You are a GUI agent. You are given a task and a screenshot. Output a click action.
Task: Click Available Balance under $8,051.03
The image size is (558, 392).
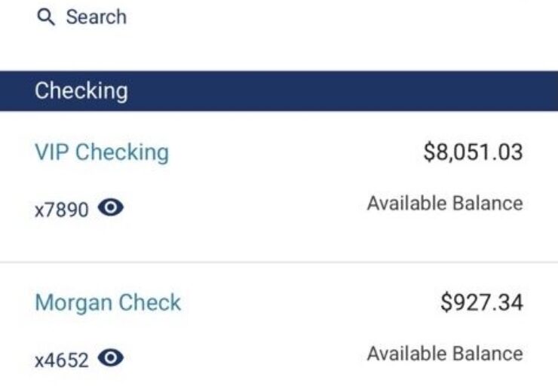point(445,203)
